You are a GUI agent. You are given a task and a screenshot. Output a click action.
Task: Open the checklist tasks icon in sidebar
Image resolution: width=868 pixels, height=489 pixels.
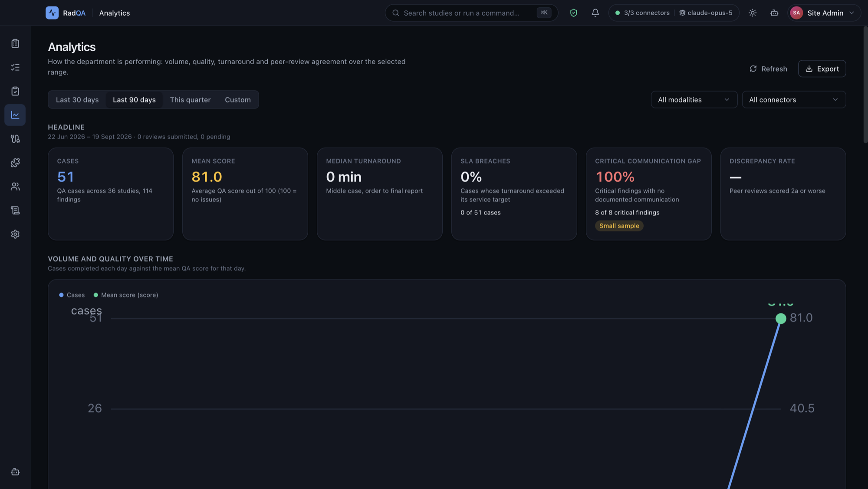[x=15, y=67]
